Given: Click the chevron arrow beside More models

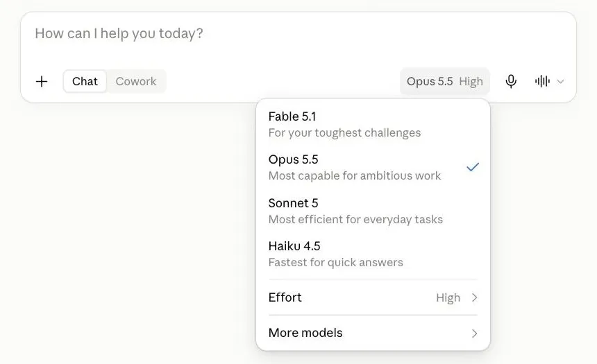Looking at the screenshot, I should pos(474,333).
